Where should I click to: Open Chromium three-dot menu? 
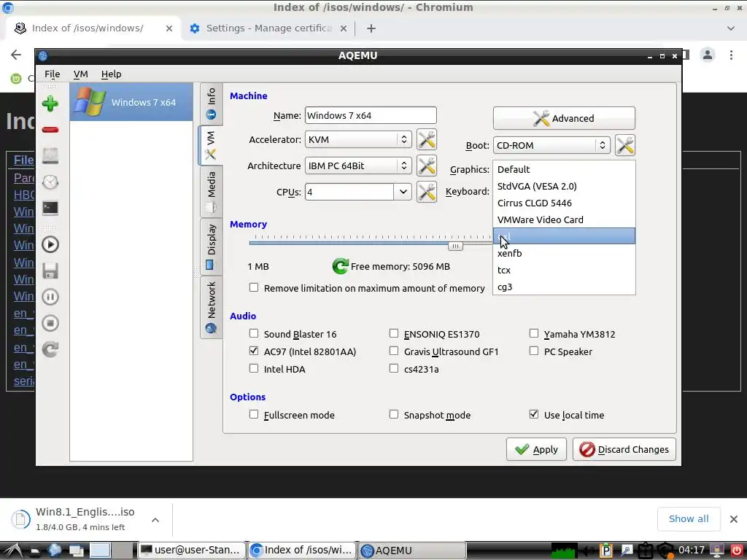point(731,55)
